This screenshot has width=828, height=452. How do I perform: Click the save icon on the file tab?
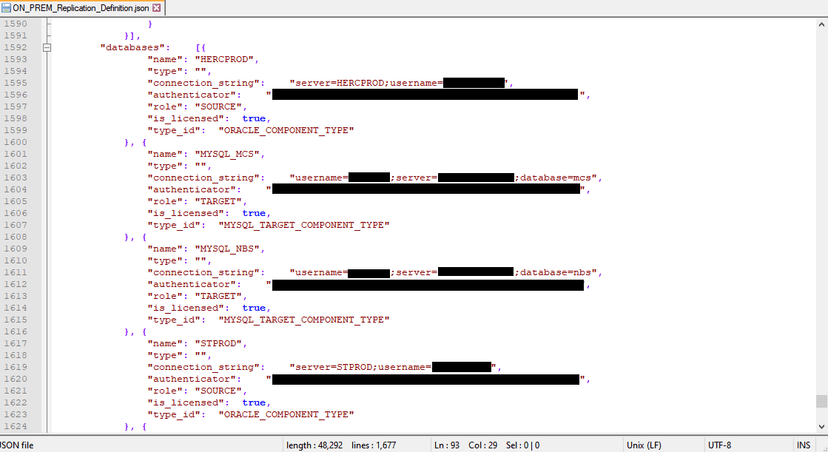pyautogui.click(x=6, y=8)
